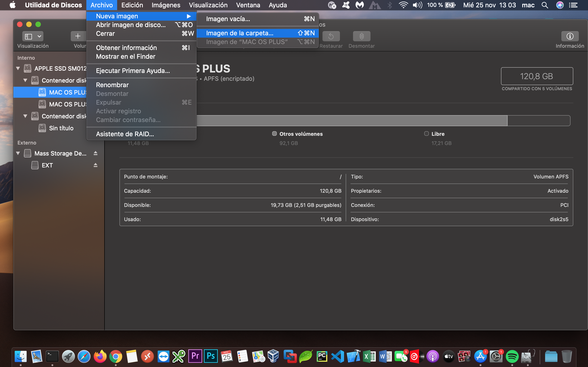Click Ejecutar Primera Ayuda… menu item
The image size is (588, 367).
click(x=133, y=71)
